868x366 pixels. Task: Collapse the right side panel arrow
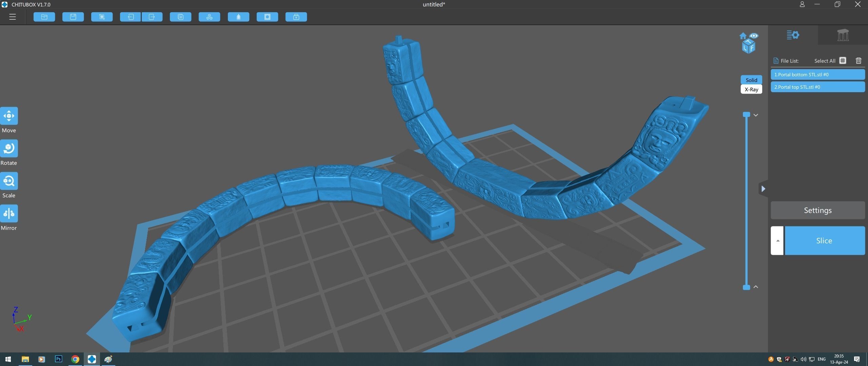tap(763, 189)
